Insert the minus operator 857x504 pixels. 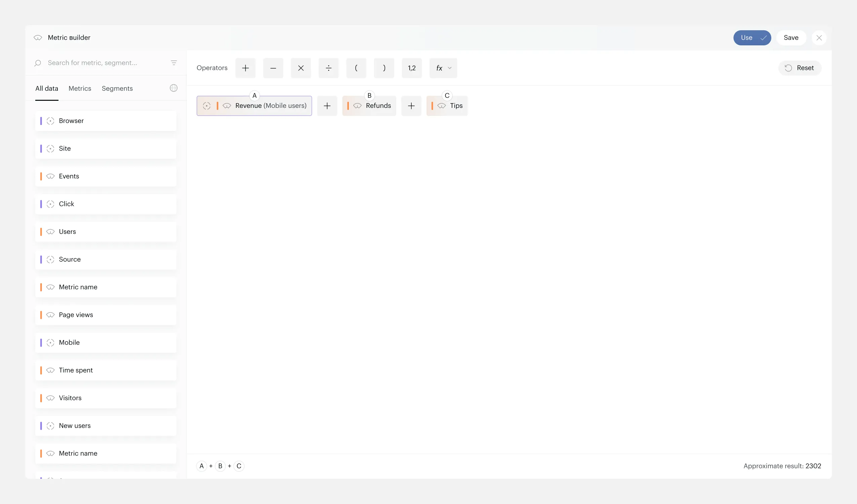tap(273, 68)
